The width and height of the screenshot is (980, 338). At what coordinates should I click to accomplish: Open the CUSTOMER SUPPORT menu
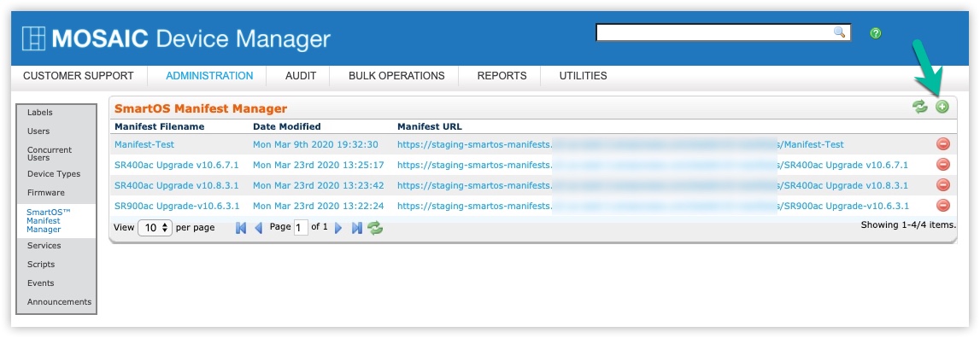point(78,76)
